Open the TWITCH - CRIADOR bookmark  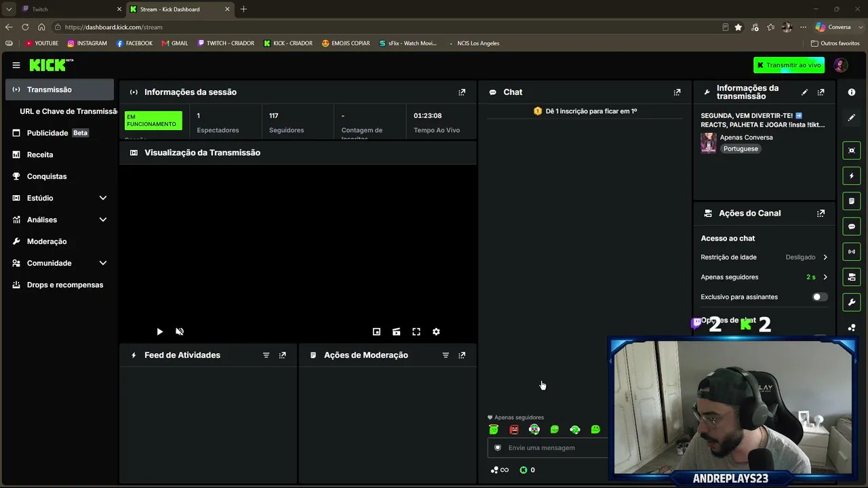point(226,43)
